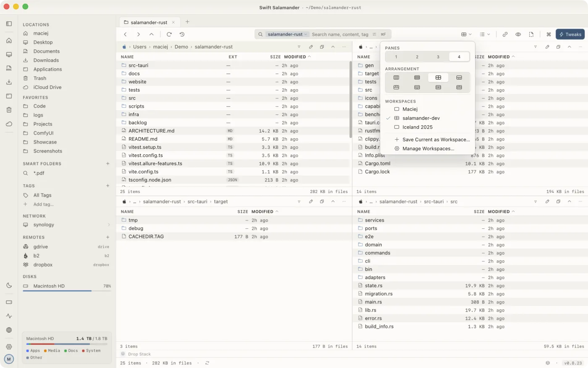This screenshot has height=368, width=588.
Task: Focus the search name, content, tag field
Action: 340,34
